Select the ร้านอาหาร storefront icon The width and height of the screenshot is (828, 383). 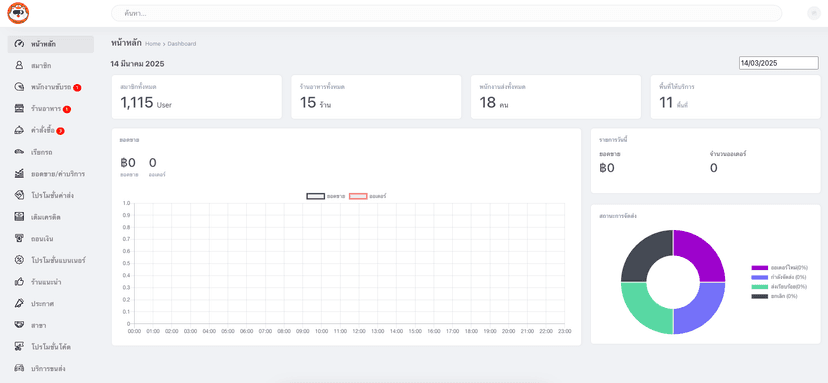pos(20,109)
